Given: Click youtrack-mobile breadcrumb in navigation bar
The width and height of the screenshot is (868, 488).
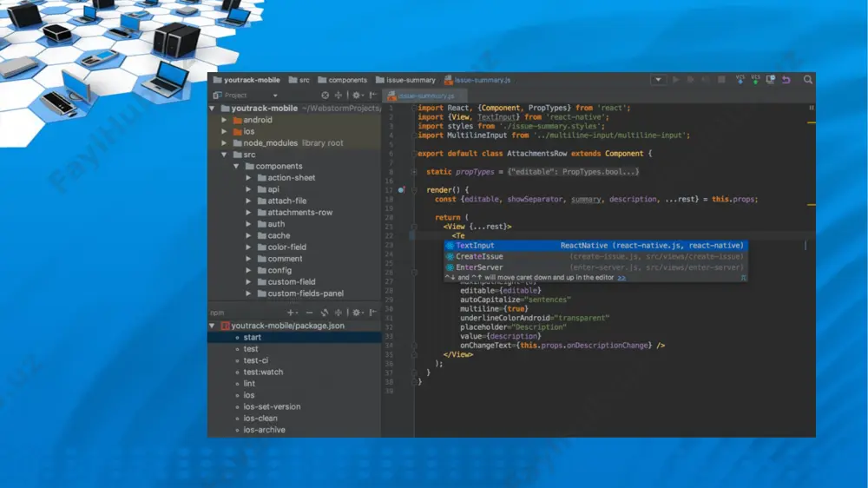Looking at the screenshot, I should (x=247, y=80).
